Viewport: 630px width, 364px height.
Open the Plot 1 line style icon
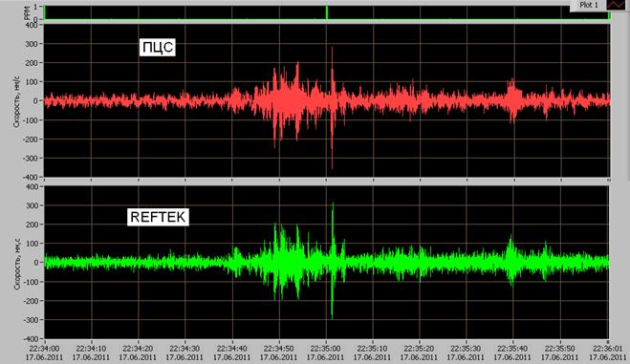pyautogui.click(x=615, y=5)
